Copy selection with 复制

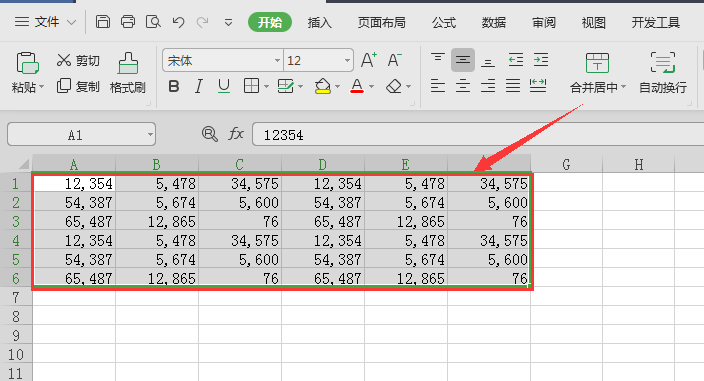click(x=78, y=86)
